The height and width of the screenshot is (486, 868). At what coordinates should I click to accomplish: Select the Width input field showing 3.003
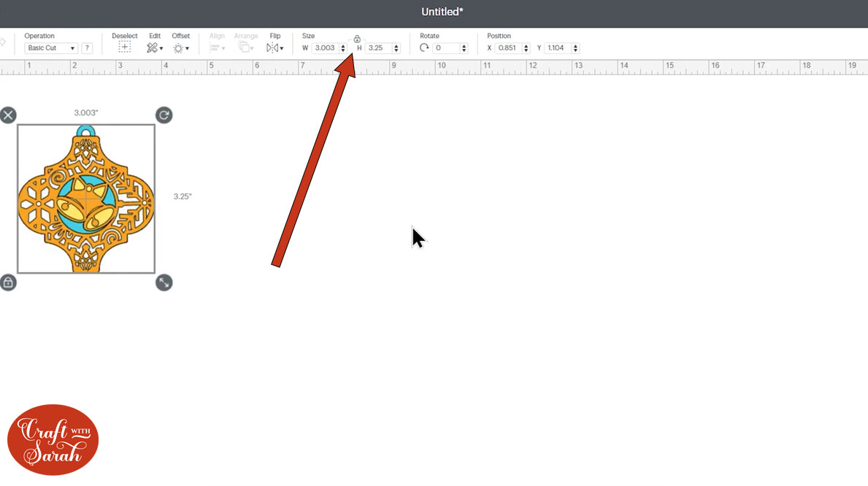click(325, 48)
